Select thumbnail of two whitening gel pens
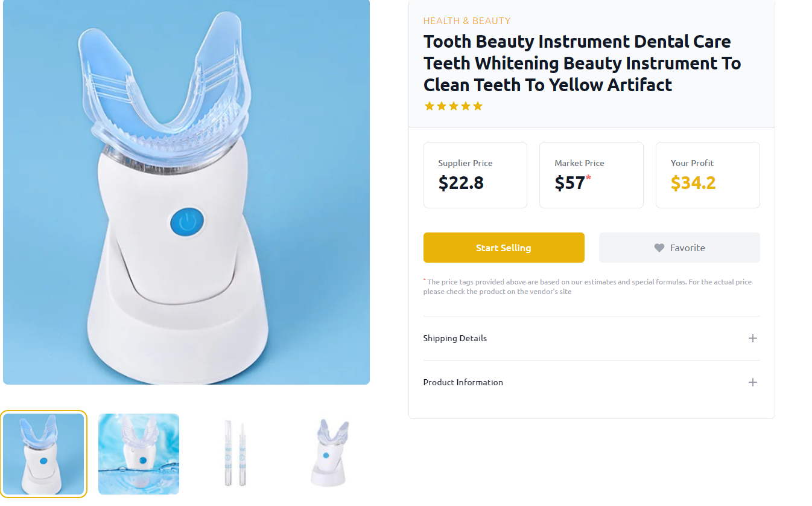 tap(234, 454)
